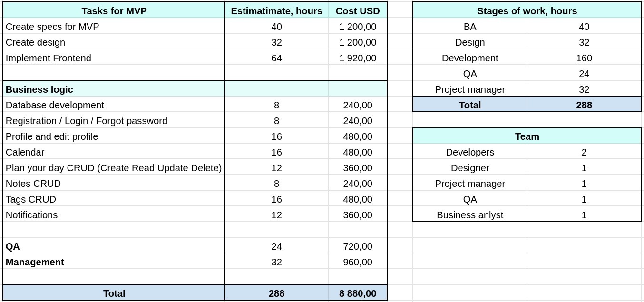Select the 'Create design' task cell
Image resolution: width=644 pixels, height=302 pixels.
click(114, 42)
